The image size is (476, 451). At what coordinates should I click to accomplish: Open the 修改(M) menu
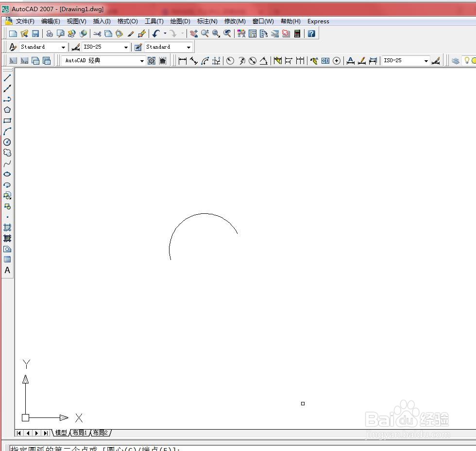click(235, 21)
